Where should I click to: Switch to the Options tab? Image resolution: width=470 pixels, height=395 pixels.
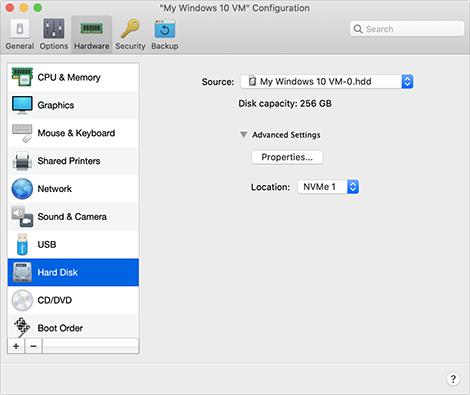pyautogui.click(x=54, y=34)
